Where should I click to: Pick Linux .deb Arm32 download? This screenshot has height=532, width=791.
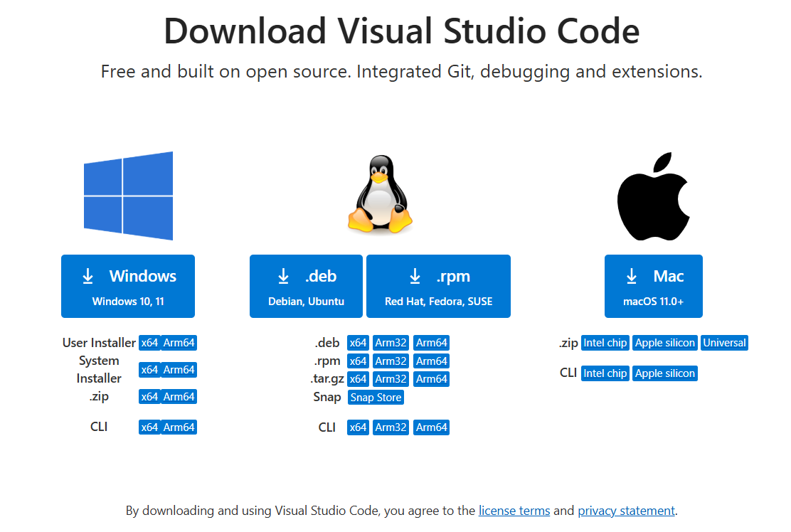point(391,343)
